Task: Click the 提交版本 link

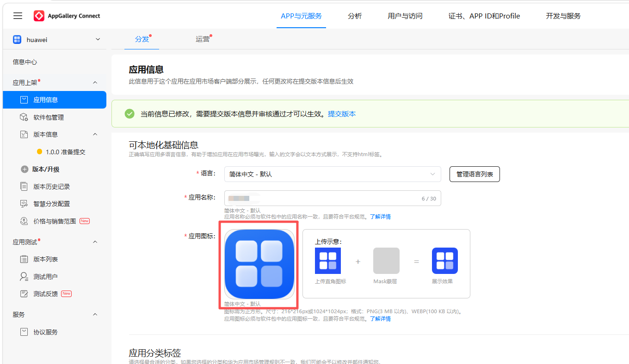Action: point(342,114)
